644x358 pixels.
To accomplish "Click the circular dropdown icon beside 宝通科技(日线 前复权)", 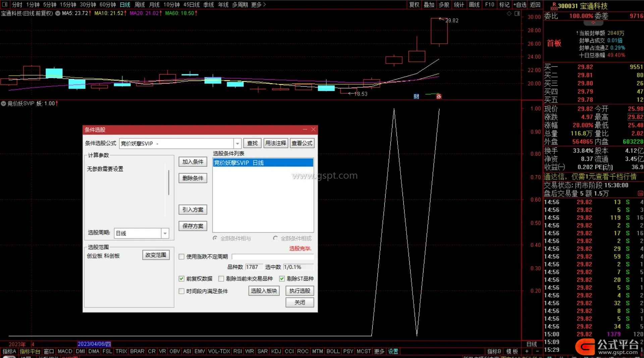I will click(x=58, y=13).
